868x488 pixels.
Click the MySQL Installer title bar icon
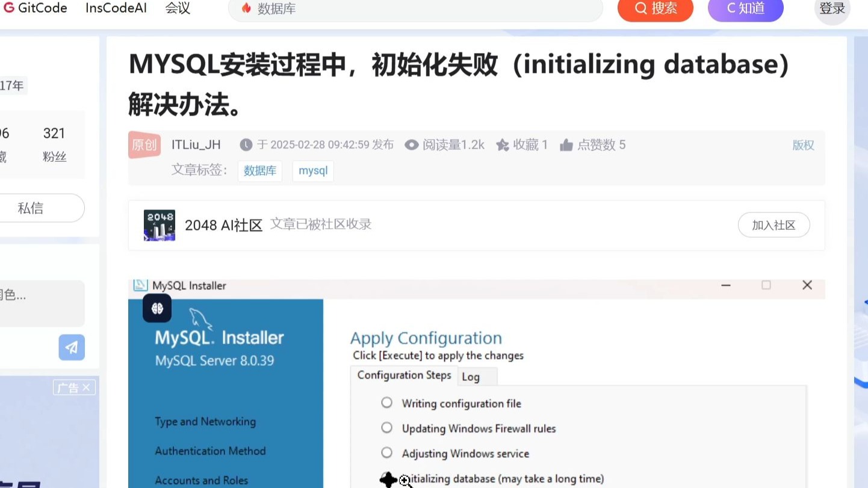tap(140, 285)
